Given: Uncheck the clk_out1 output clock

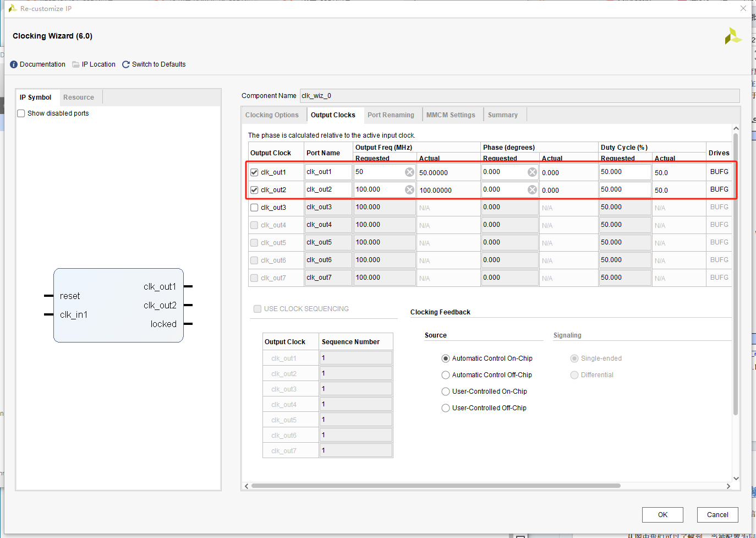Looking at the screenshot, I should point(254,172).
